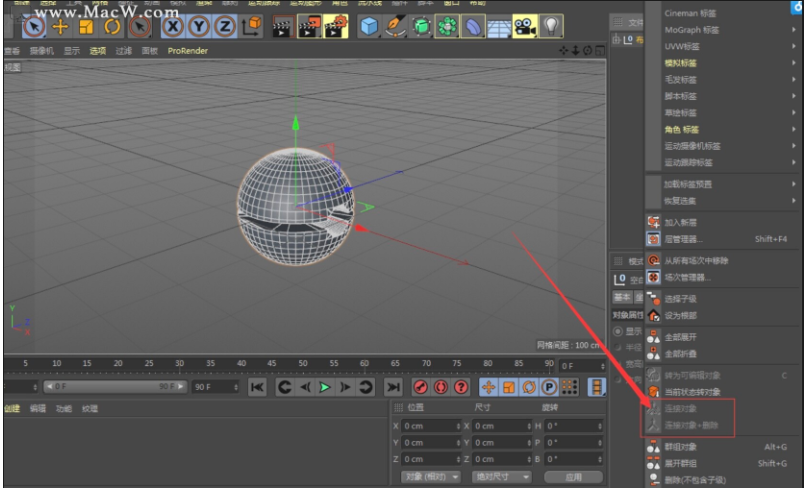Screen dimensions: 804x490
Task: Open the 对象 (相对) dropdown
Action: 430,477
